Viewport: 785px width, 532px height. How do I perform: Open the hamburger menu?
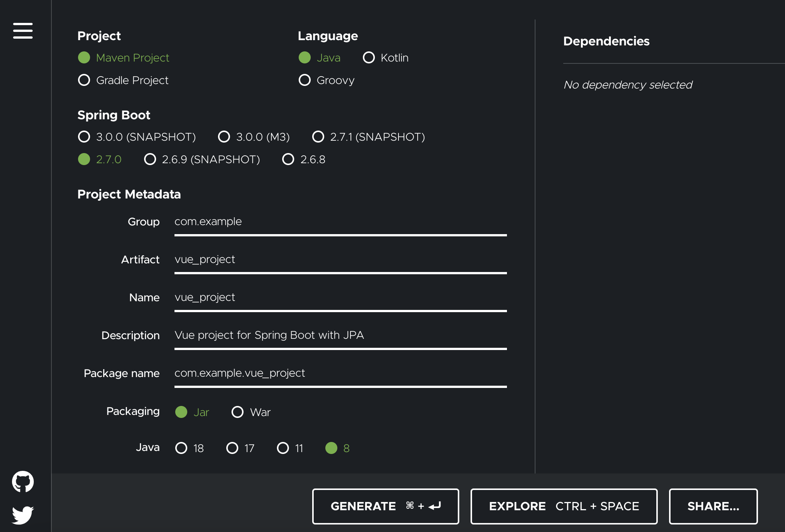click(x=23, y=31)
